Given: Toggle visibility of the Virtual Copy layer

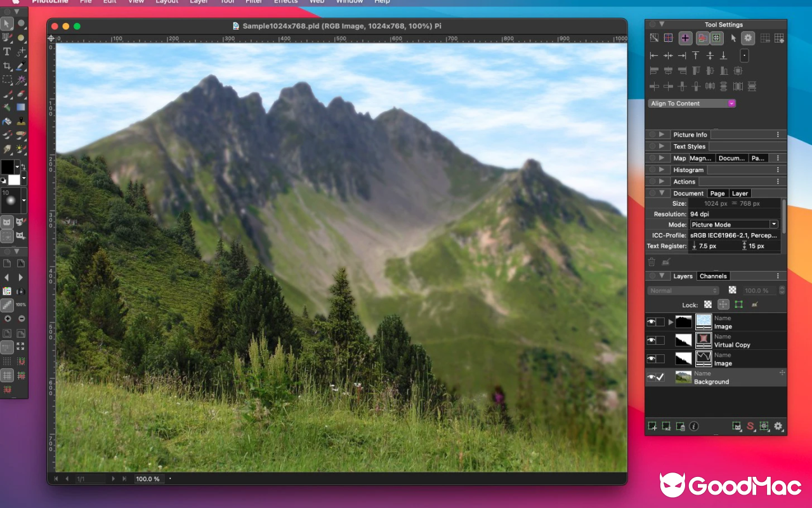Looking at the screenshot, I should tap(651, 340).
